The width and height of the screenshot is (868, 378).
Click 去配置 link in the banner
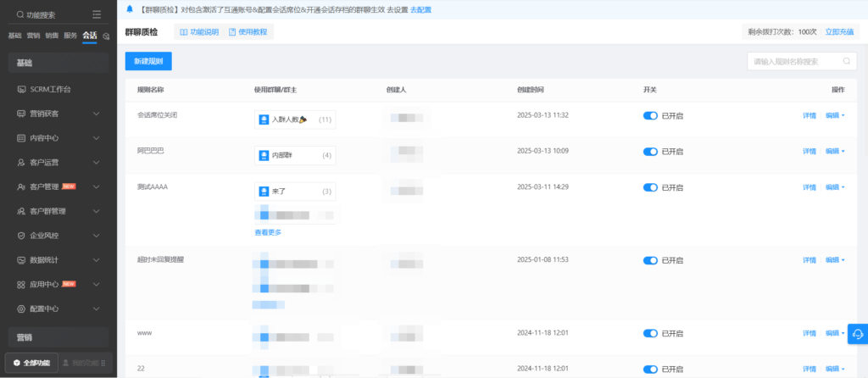pyautogui.click(x=420, y=9)
